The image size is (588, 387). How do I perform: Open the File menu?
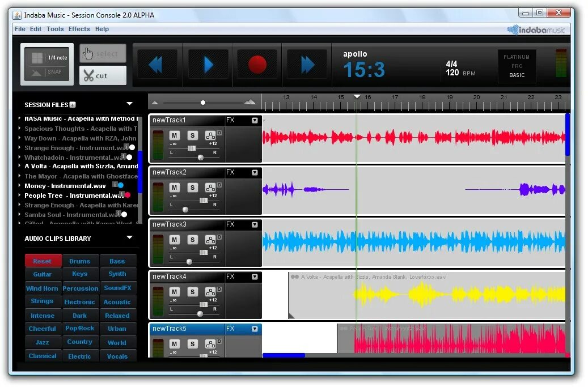point(20,29)
